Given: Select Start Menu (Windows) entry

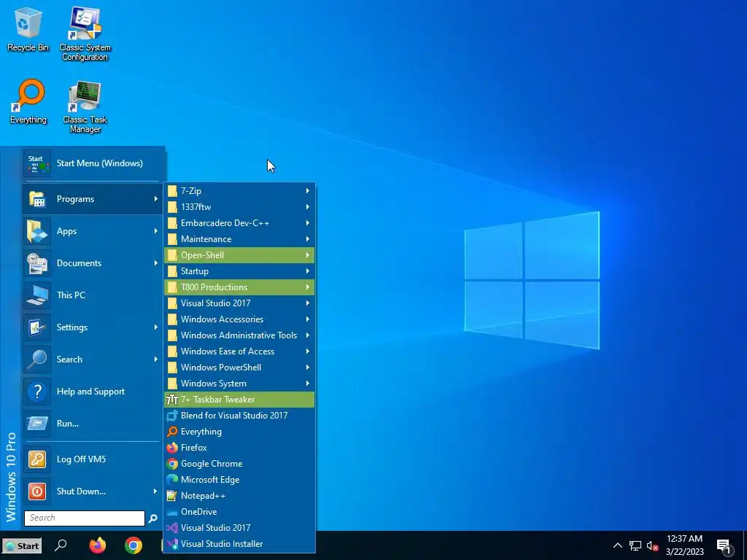Looking at the screenshot, I should pos(94,163).
